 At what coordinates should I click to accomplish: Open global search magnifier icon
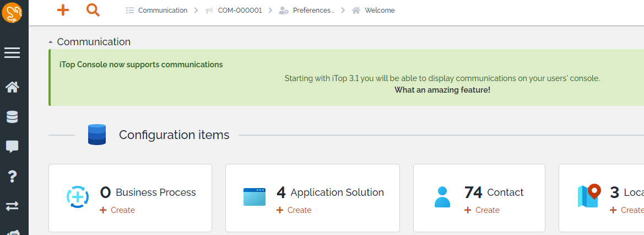tap(93, 10)
